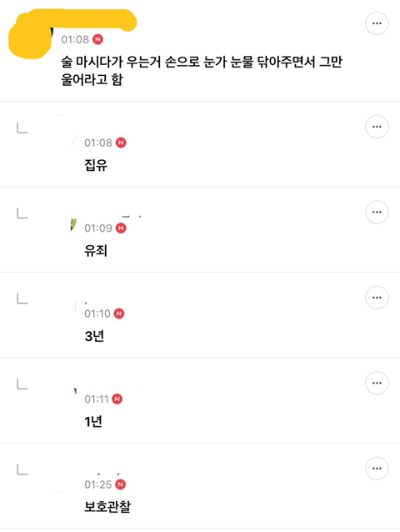Click the reply arrow icon before the 집유 comment

pos(22,128)
